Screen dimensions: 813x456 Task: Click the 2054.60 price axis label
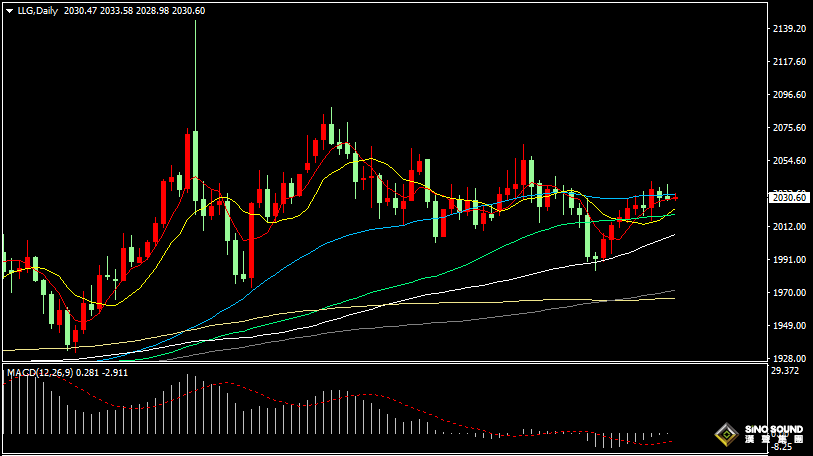[789, 161]
